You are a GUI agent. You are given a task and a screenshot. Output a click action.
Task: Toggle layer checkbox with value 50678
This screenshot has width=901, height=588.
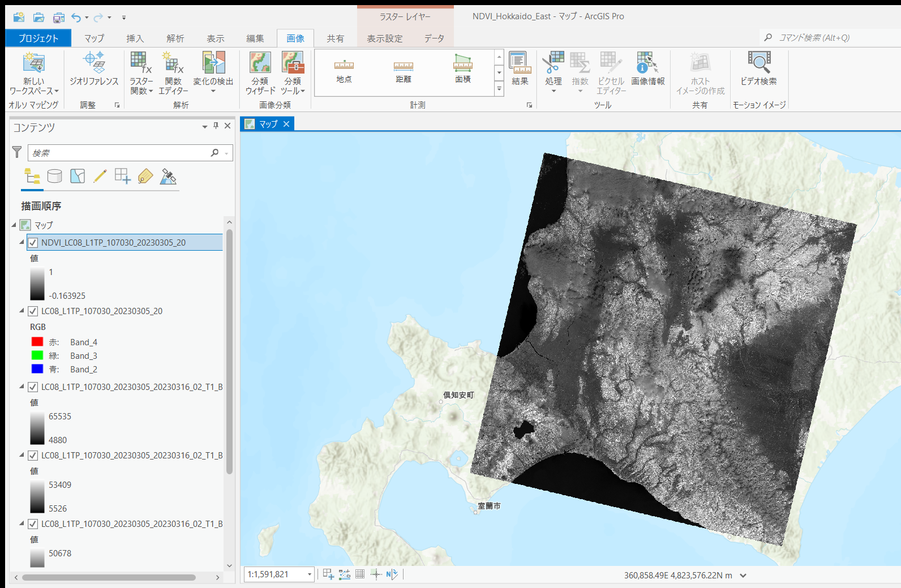pos(33,524)
